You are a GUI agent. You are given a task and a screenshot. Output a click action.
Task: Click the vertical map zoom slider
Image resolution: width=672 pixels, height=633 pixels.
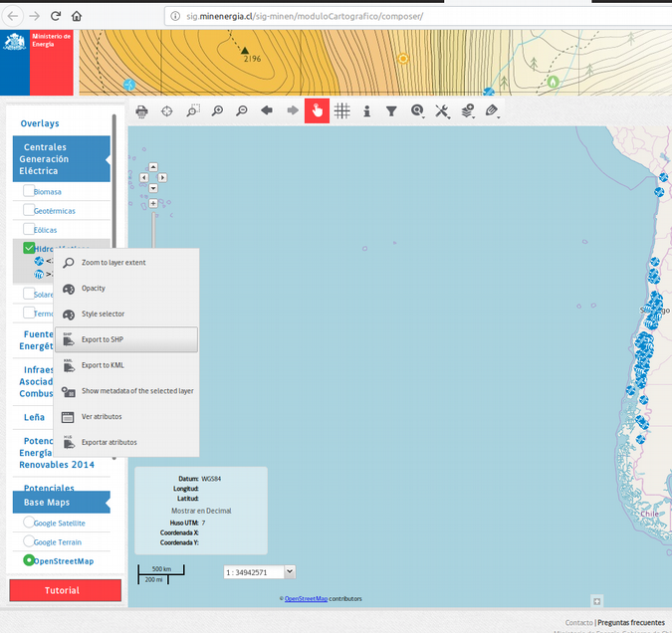pos(153,229)
